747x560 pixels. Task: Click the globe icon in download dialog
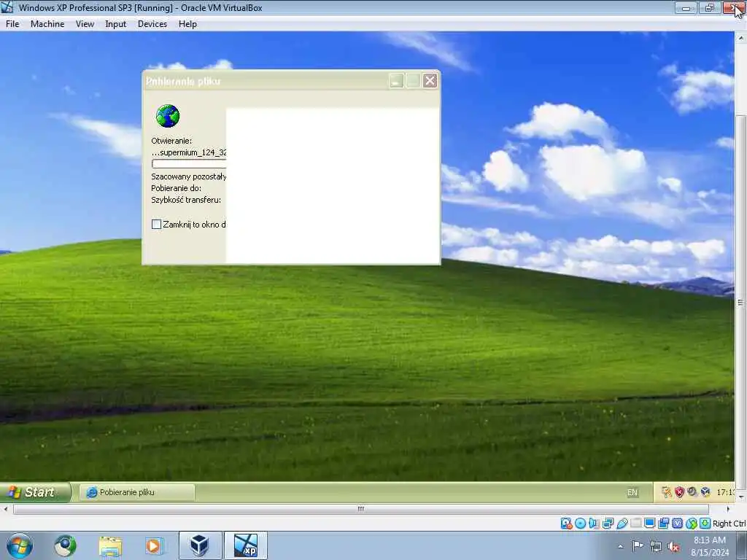click(168, 116)
